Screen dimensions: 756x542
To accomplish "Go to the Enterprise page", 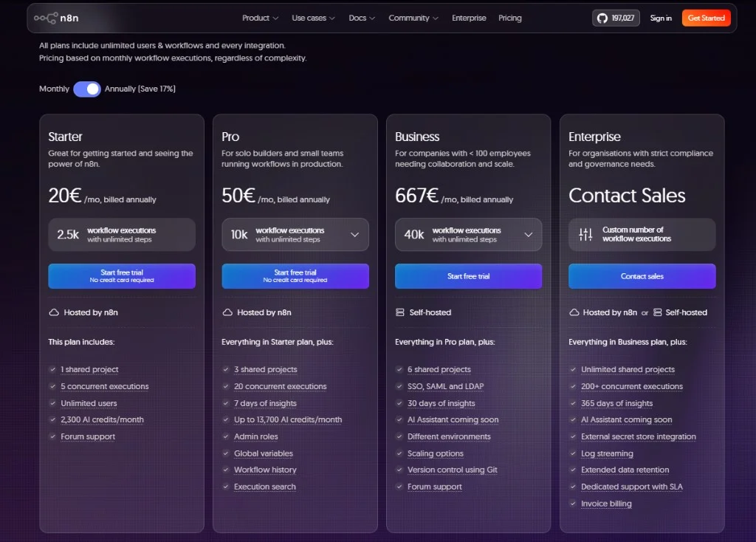I will (469, 18).
